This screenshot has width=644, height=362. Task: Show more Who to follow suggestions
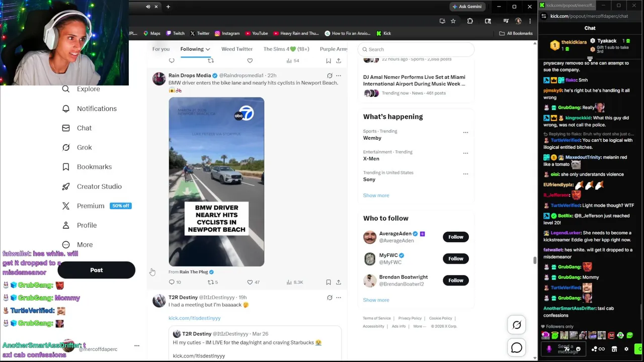[376, 300]
